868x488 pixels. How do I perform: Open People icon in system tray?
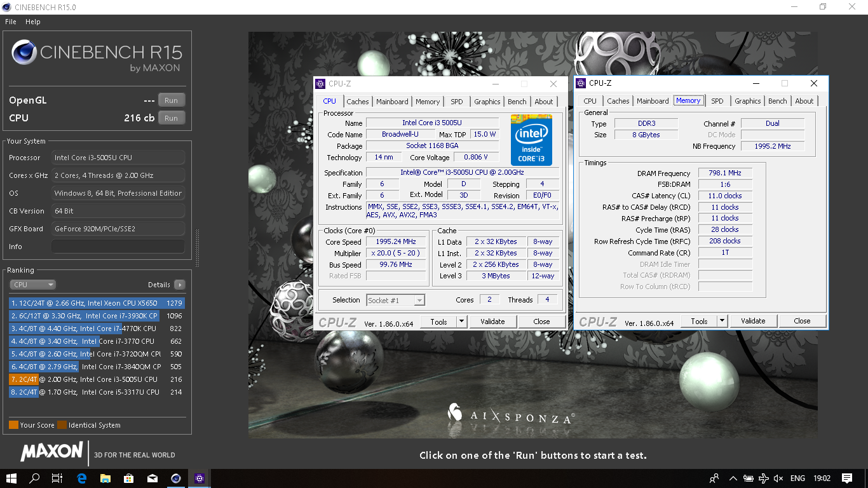[715, 478]
